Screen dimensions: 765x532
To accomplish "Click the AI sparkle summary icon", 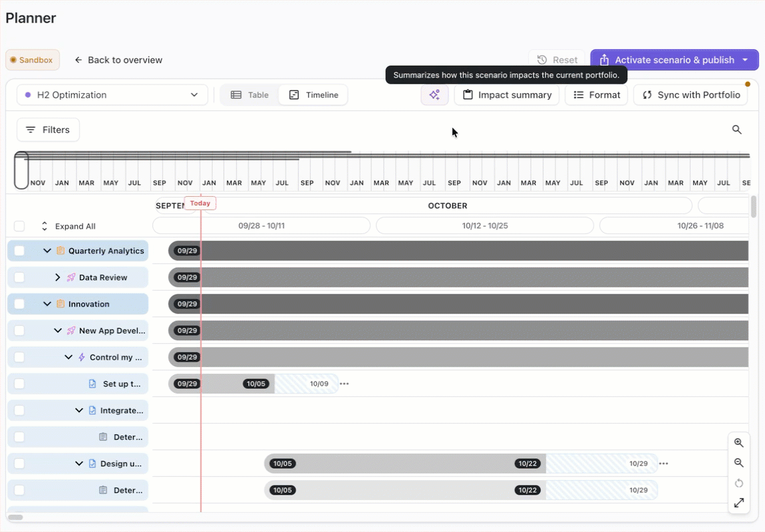I will 434,94.
